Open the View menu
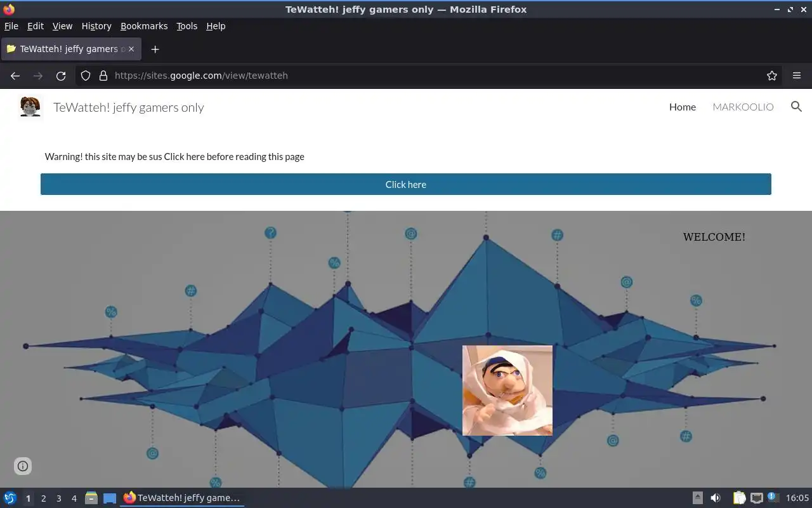This screenshot has width=812, height=508. [62, 26]
